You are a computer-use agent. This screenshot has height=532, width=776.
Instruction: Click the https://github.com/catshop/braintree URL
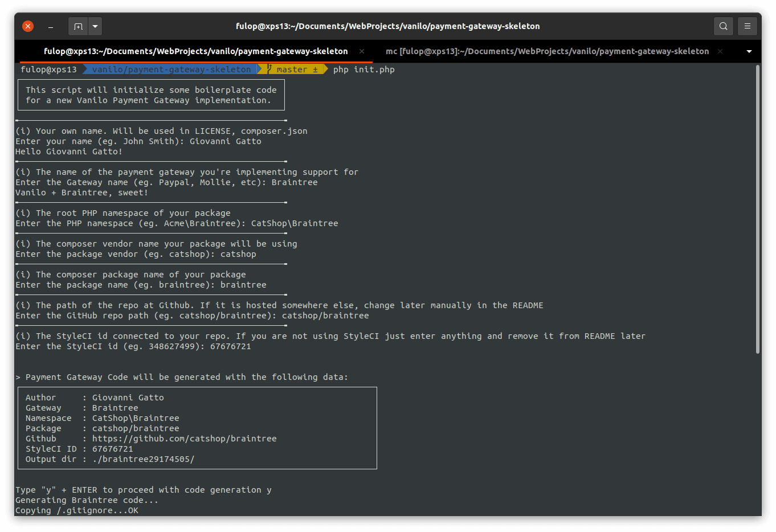point(185,439)
